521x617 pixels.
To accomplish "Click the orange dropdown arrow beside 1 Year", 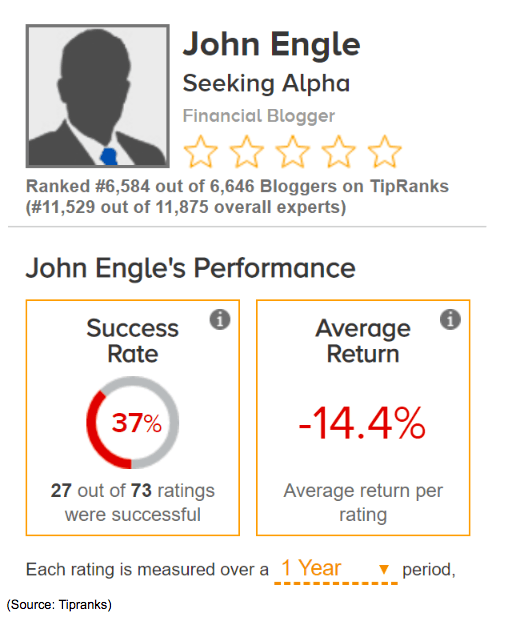I will coord(384,569).
